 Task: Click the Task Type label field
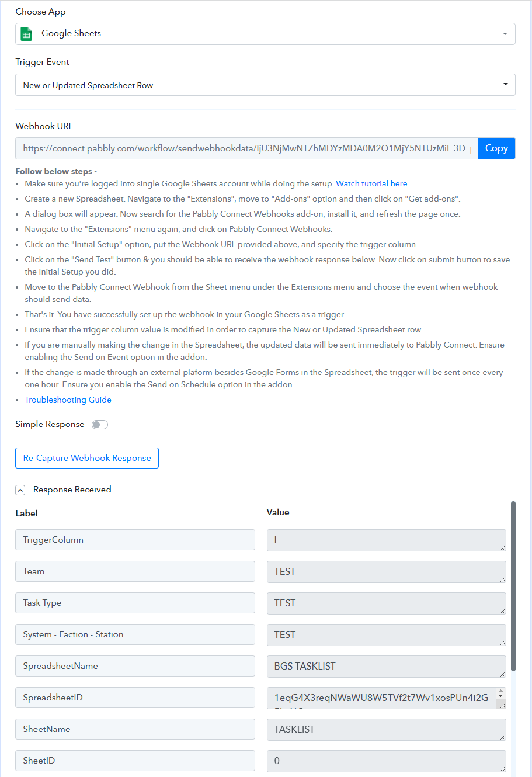tap(135, 603)
